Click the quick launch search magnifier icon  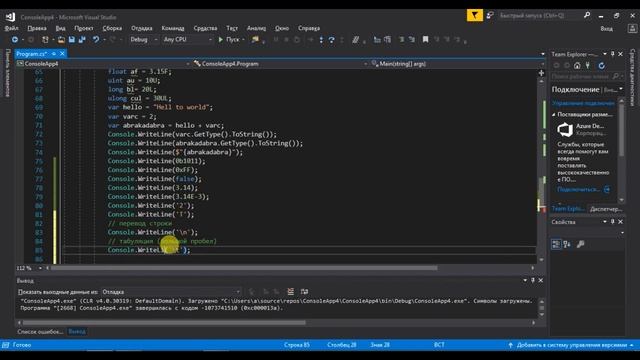pos(587,16)
